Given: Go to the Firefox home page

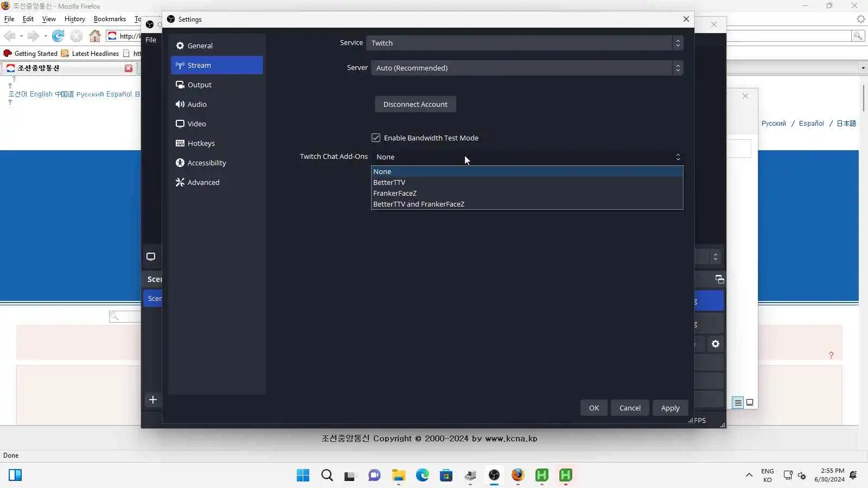Looking at the screenshot, I should point(95,36).
